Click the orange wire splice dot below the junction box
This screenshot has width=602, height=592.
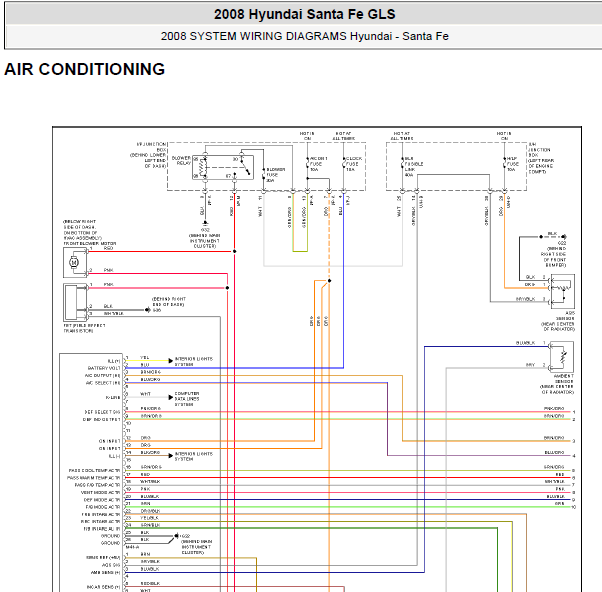click(x=329, y=281)
